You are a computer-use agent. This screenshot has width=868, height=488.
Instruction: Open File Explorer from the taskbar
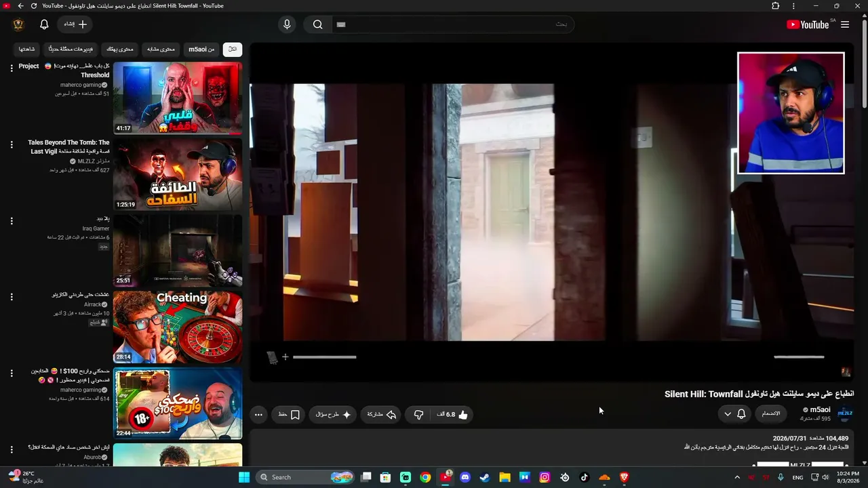click(505, 477)
